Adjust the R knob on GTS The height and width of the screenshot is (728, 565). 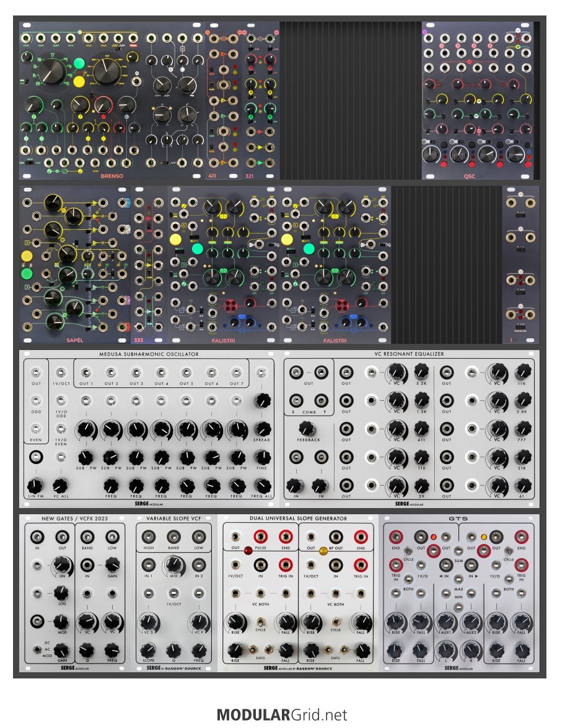pyautogui.click(x=471, y=650)
